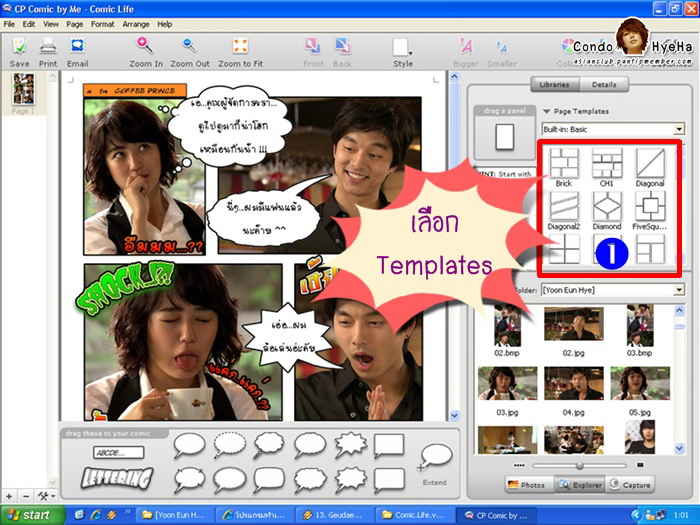This screenshot has width=700, height=525.
Task: Click the Windows start button
Action: (31, 515)
